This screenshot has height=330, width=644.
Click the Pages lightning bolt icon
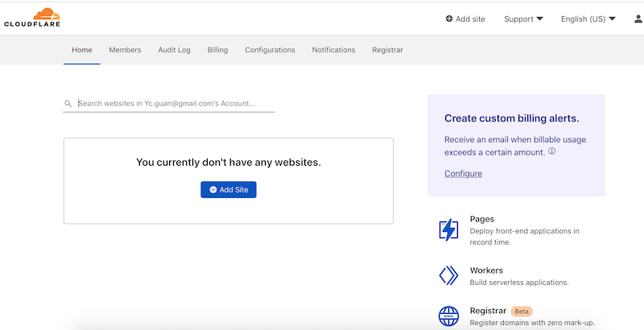[448, 229]
